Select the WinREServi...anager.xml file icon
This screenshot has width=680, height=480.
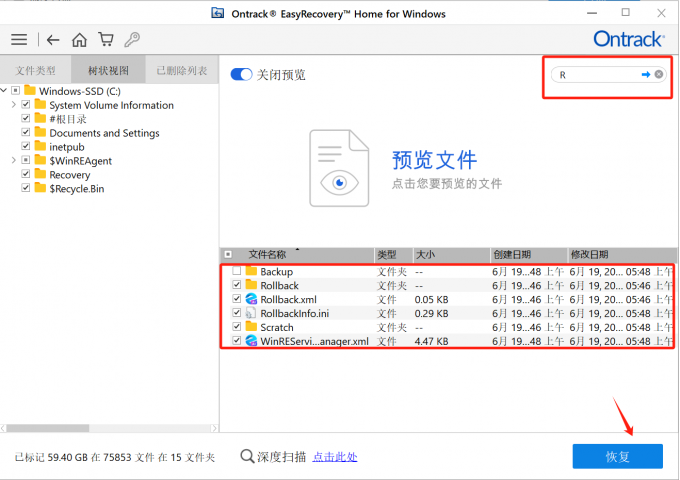pos(251,341)
